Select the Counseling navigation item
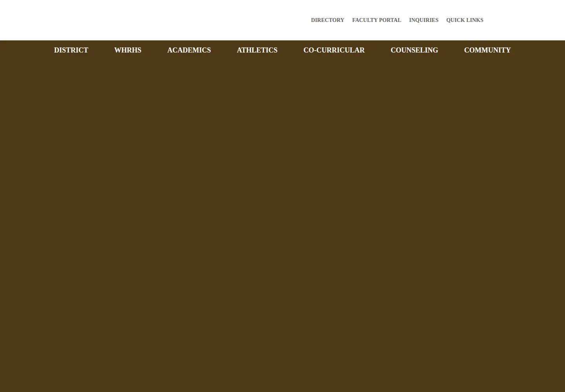 pyautogui.click(x=414, y=50)
